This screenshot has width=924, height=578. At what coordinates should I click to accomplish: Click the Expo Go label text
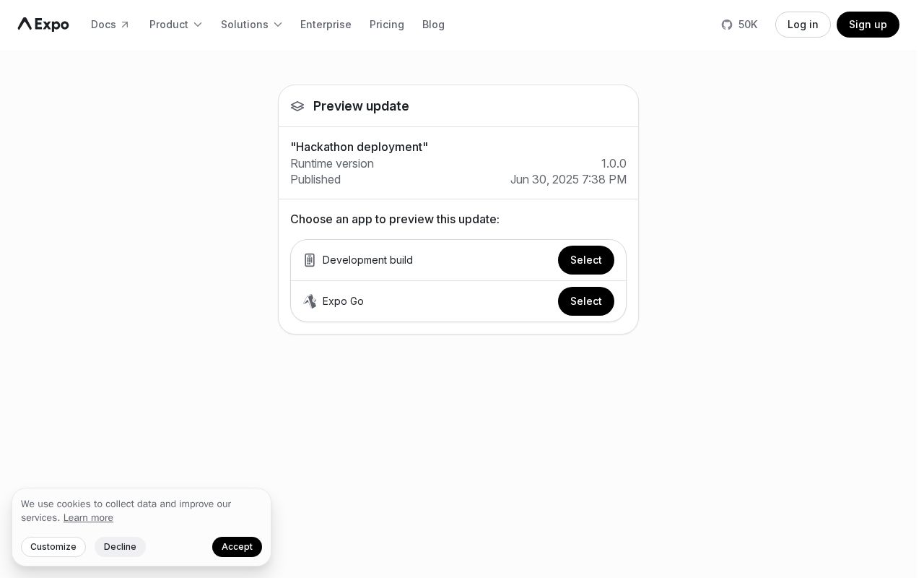tap(343, 301)
